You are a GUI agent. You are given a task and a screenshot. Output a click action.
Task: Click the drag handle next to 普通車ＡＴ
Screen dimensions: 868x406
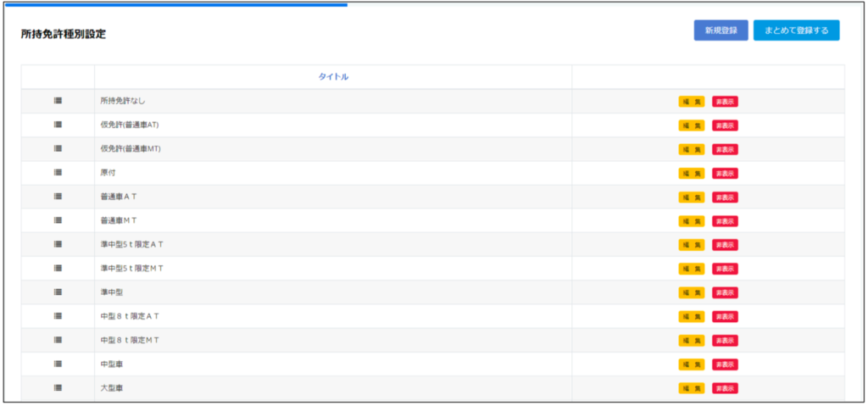point(58,197)
